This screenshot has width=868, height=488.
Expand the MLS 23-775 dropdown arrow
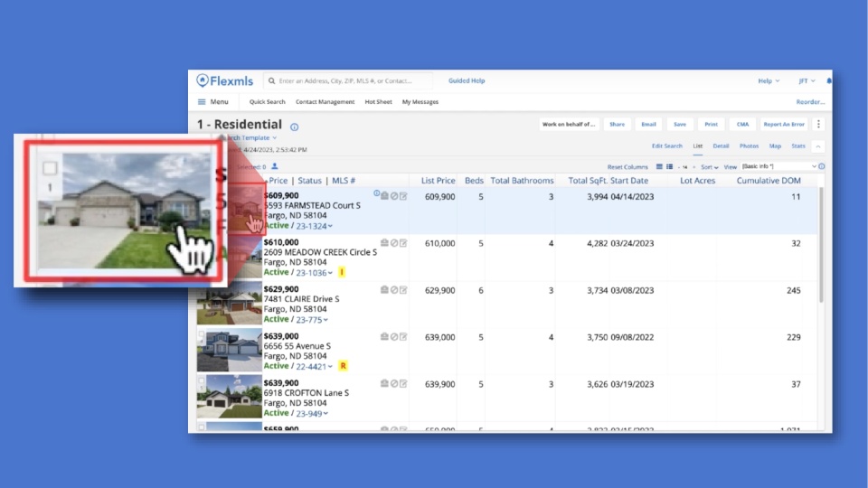click(x=325, y=320)
